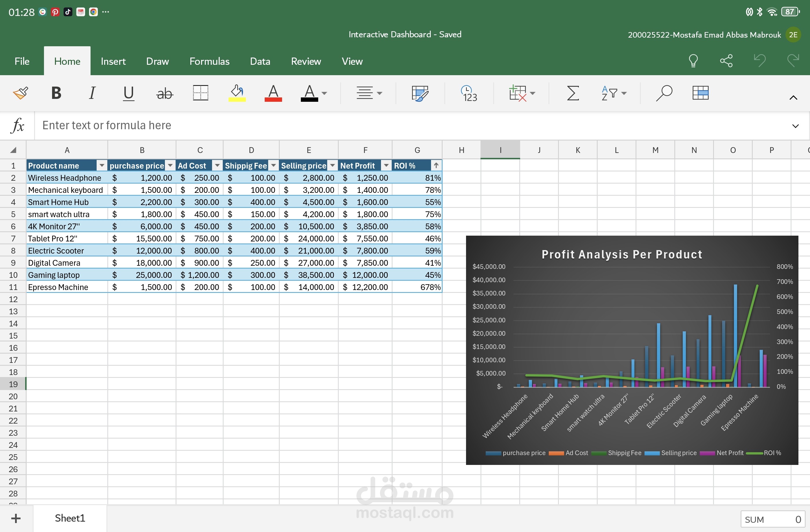Toggle Italic formatting
Screen dimensions: 810x532
(x=92, y=93)
